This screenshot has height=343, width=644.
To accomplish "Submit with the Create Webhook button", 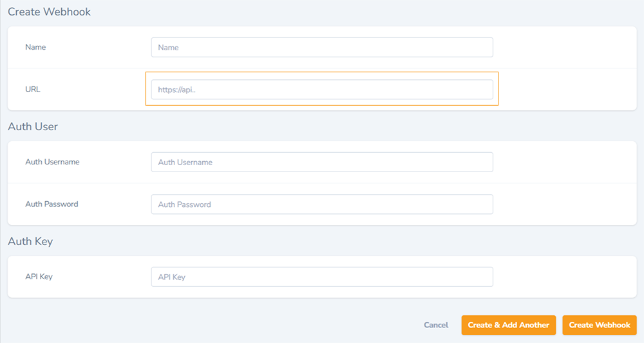I will (599, 325).
